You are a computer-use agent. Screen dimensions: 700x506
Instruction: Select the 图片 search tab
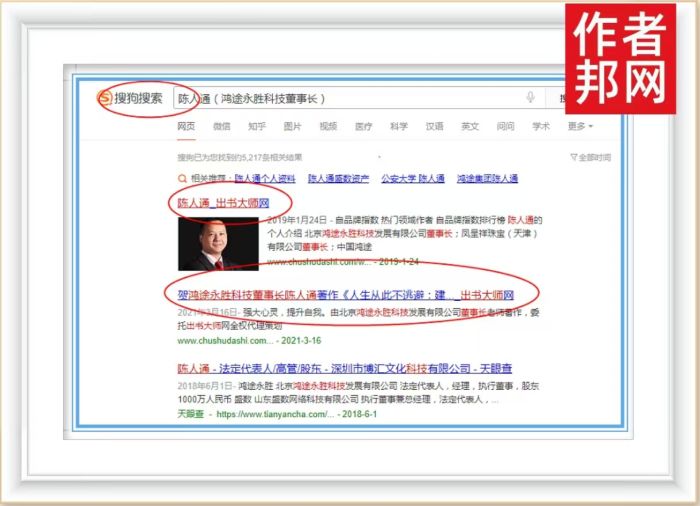[x=292, y=127]
